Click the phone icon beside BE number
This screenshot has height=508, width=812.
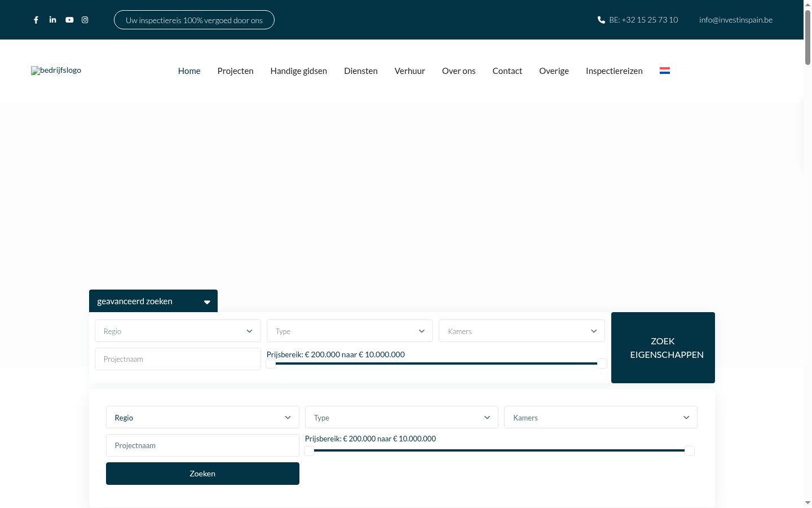[x=601, y=20]
